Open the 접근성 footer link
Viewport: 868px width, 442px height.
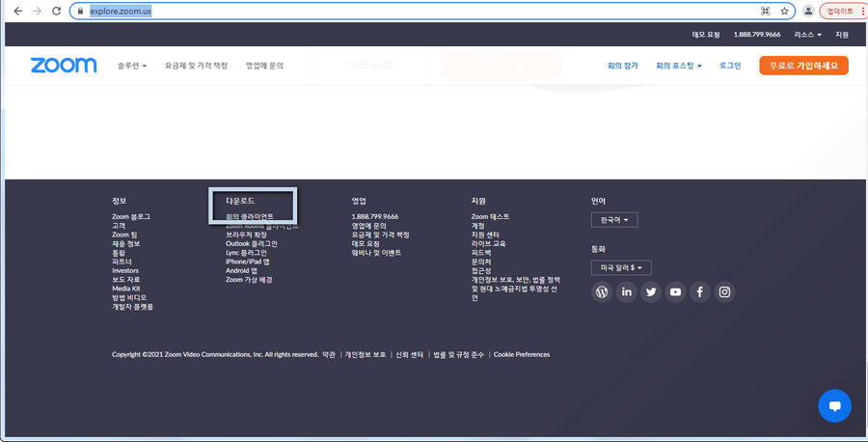point(481,271)
